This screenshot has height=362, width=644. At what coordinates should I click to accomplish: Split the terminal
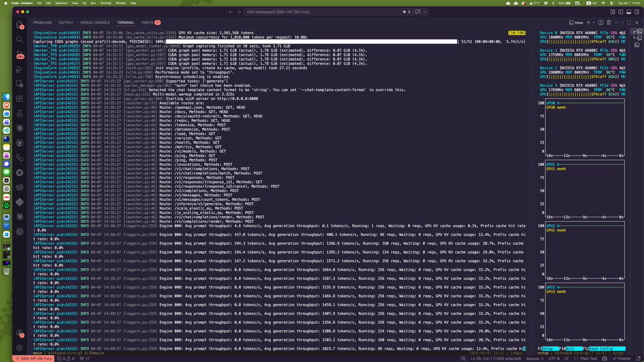[600, 23]
